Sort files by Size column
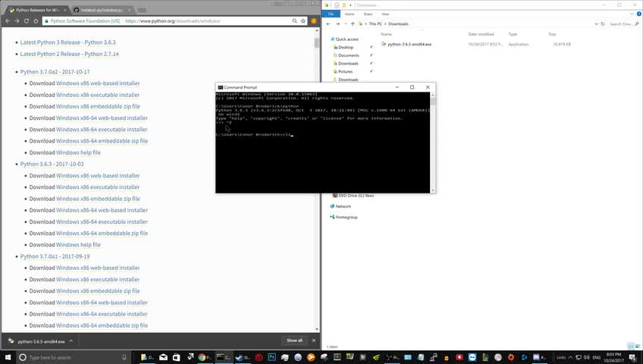 552,34
